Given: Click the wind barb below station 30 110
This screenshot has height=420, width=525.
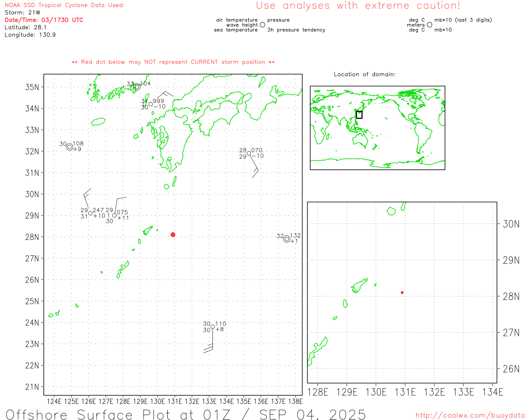Looking at the screenshot, I should pyautogui.click(x=209, y=340).
